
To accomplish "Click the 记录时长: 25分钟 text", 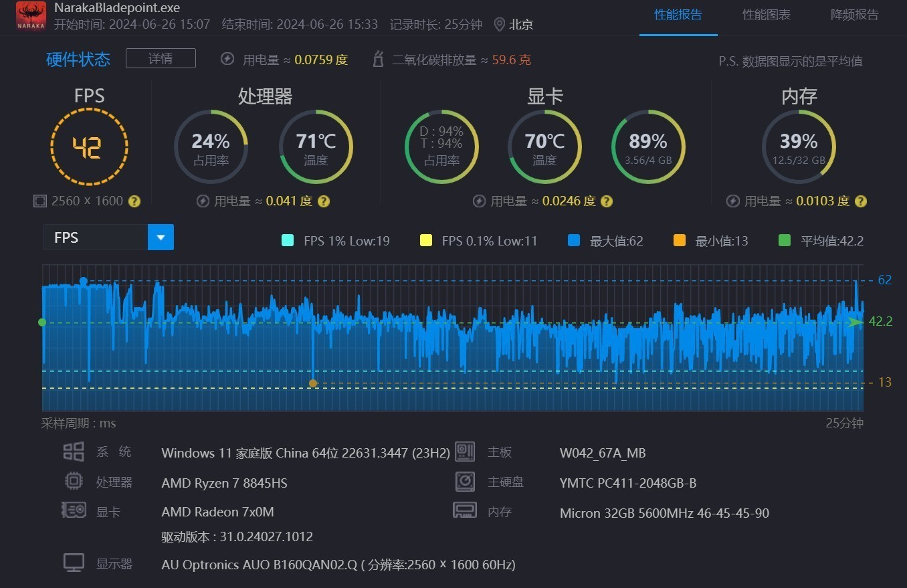I will click(436, 25).
